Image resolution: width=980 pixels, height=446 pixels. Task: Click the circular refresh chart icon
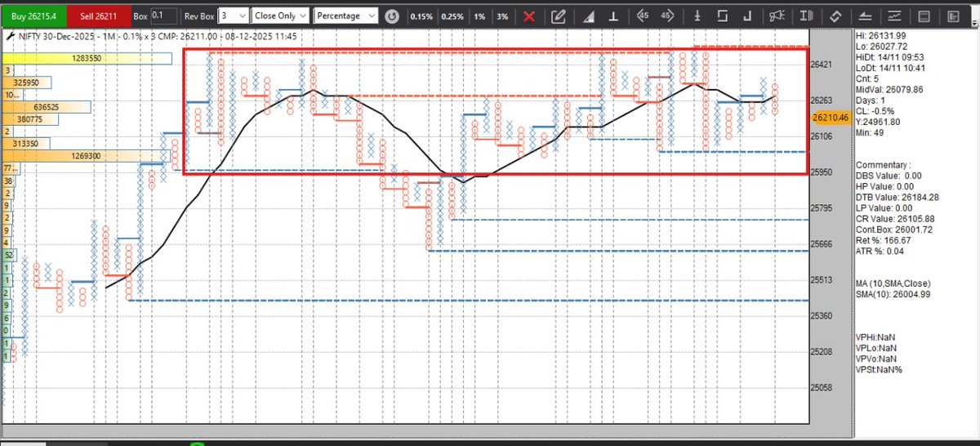pos(392,16)
